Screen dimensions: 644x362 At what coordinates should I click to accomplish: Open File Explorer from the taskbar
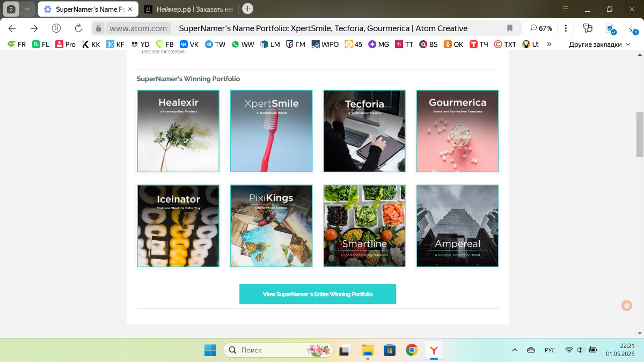pyautogui.click(x=368, y=350)
